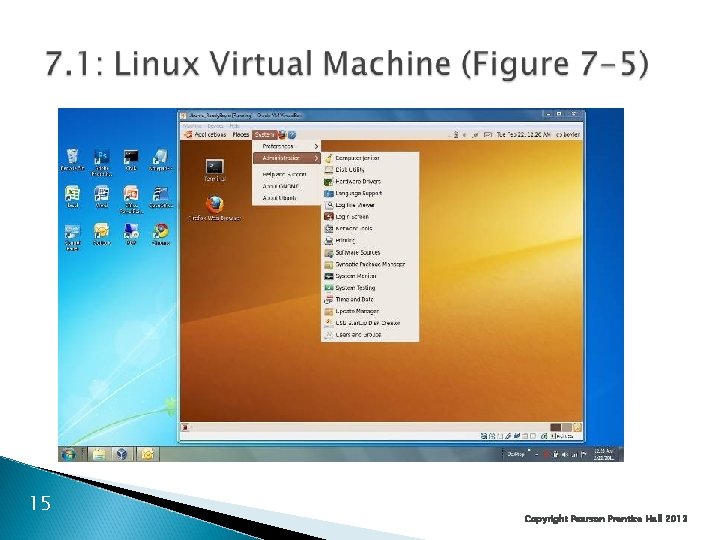Click the user name in Ubuntu panel
This screenshot has width=720, height=540.
[x=568, y=135]
